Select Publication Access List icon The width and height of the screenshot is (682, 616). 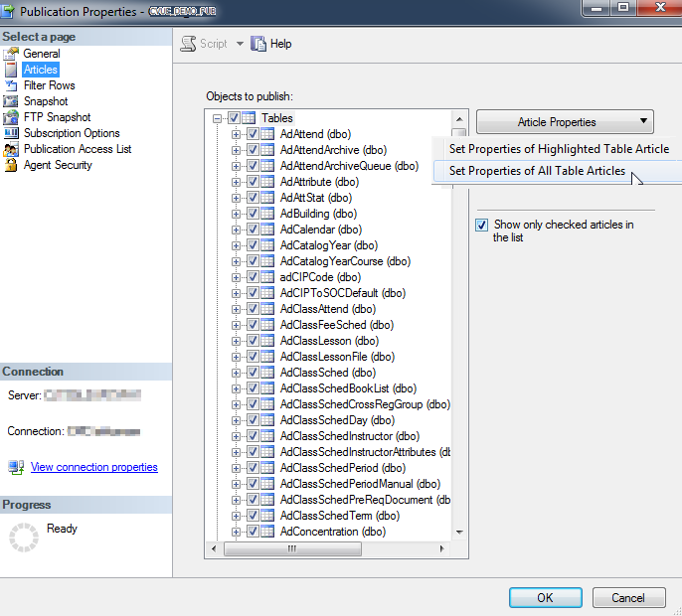coord(11,149)
